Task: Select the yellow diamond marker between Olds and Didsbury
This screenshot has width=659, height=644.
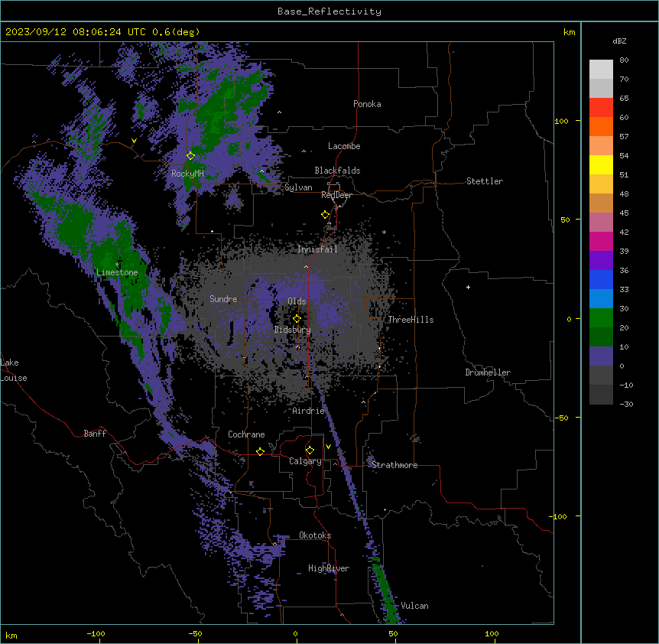Action: 297,319
